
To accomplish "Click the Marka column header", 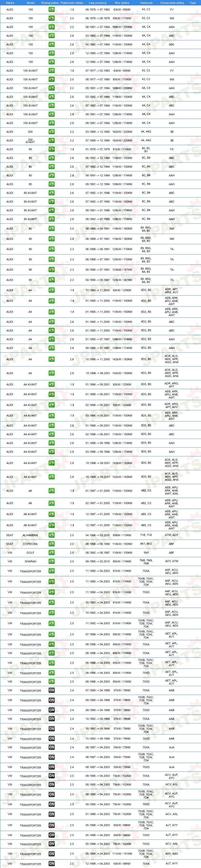I will [10, 3].
